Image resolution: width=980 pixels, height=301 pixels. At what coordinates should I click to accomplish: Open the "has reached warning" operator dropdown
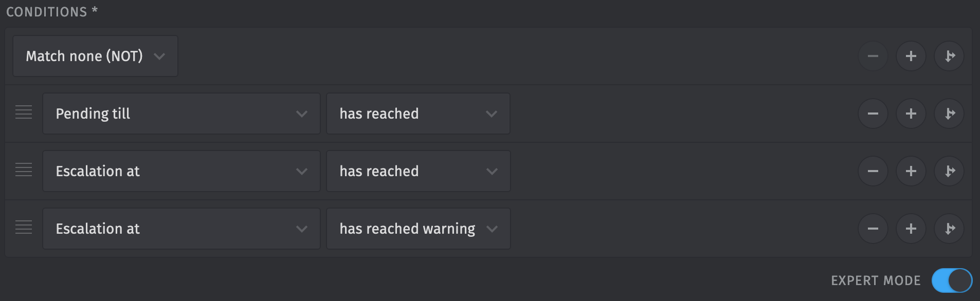point(418,229)
